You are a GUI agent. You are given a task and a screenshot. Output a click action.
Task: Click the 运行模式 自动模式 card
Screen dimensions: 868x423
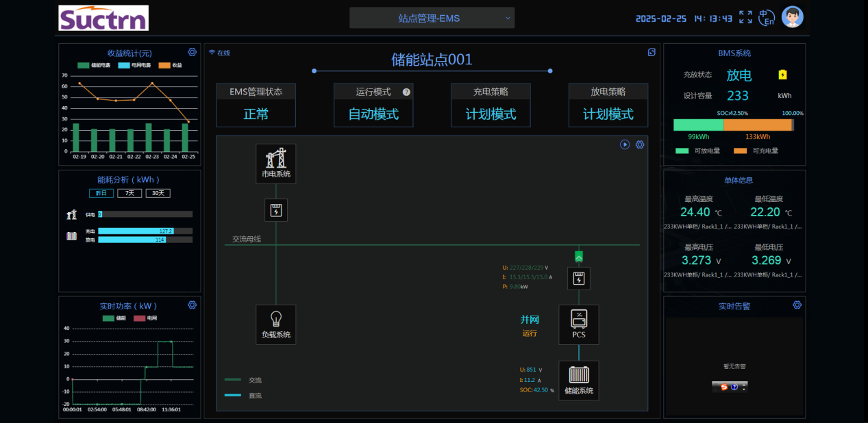point(373,105)
